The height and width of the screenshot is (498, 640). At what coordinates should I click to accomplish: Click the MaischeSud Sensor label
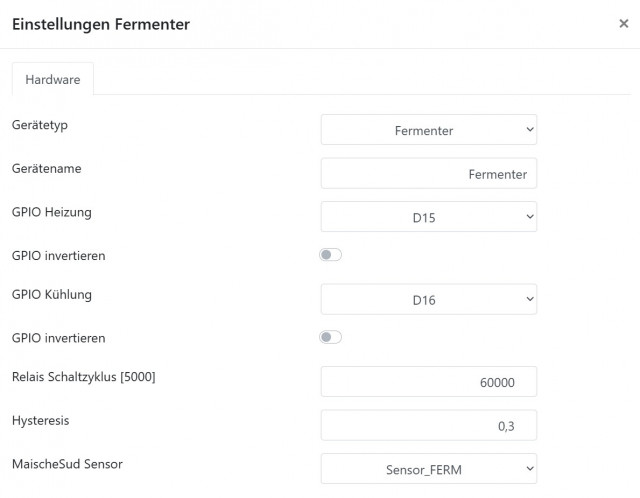(67, 464)
